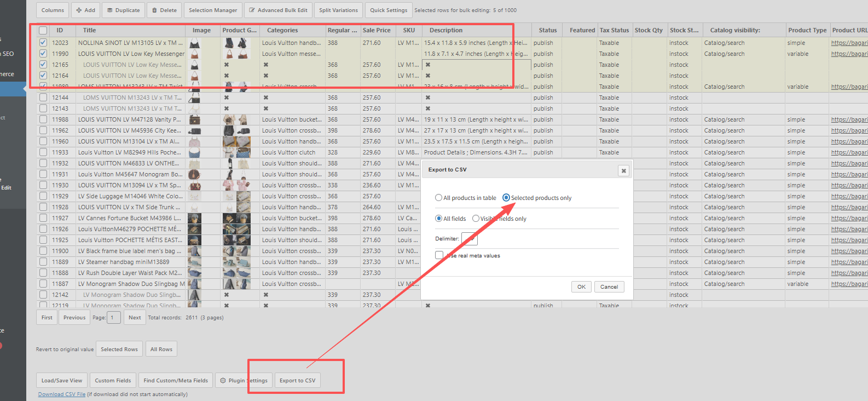Screen dimensions: 868x401
Task: Open the Delimiter dropdown in export dialog
Action: click(x=470, y=239)
